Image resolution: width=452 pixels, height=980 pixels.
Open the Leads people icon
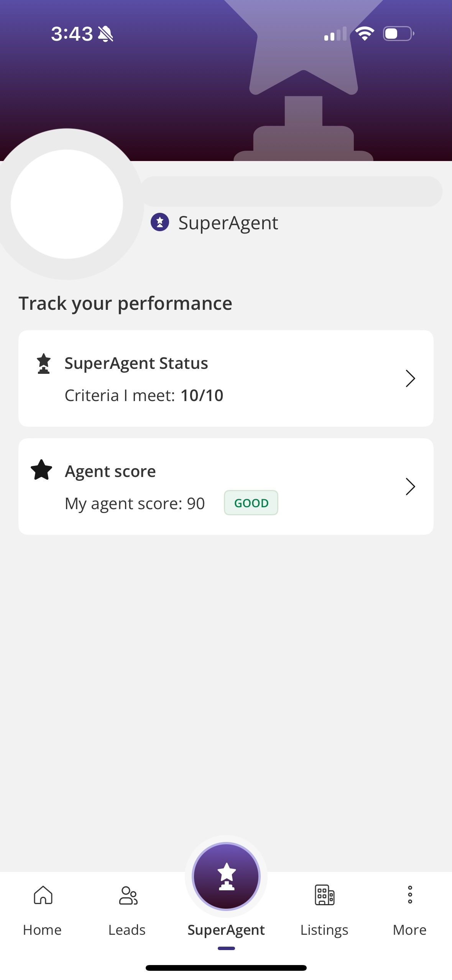pos(128,895)
